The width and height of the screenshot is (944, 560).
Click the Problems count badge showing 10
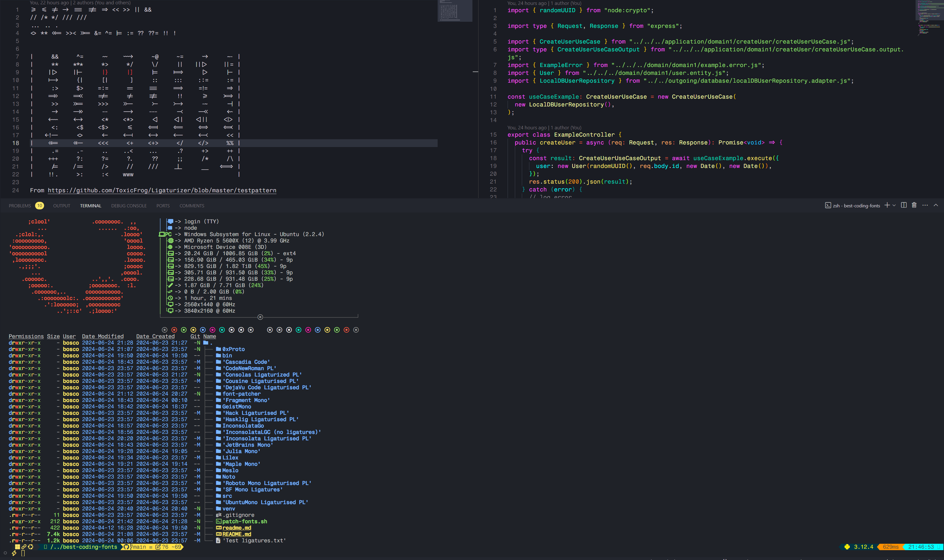40,206
